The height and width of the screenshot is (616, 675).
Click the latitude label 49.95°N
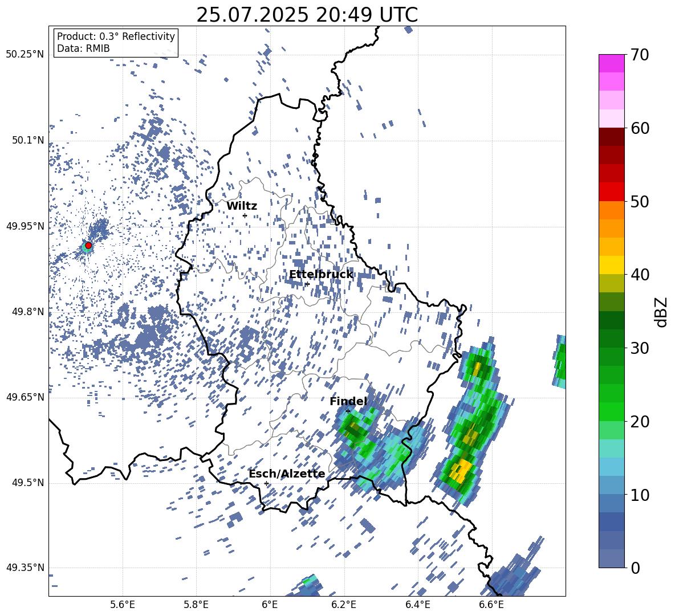coord(25,226)
